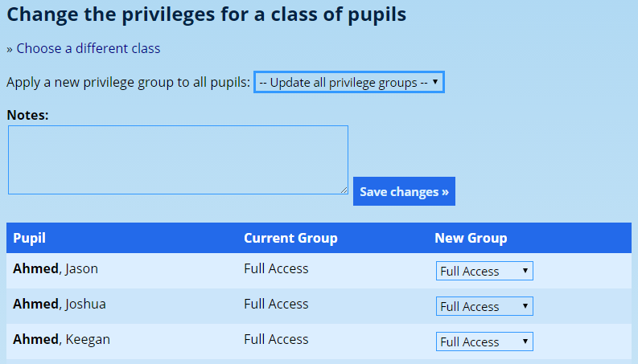This screenshot has height=364, width=638.
Task: Focus the Notes text area
Action: coord(178,159)
